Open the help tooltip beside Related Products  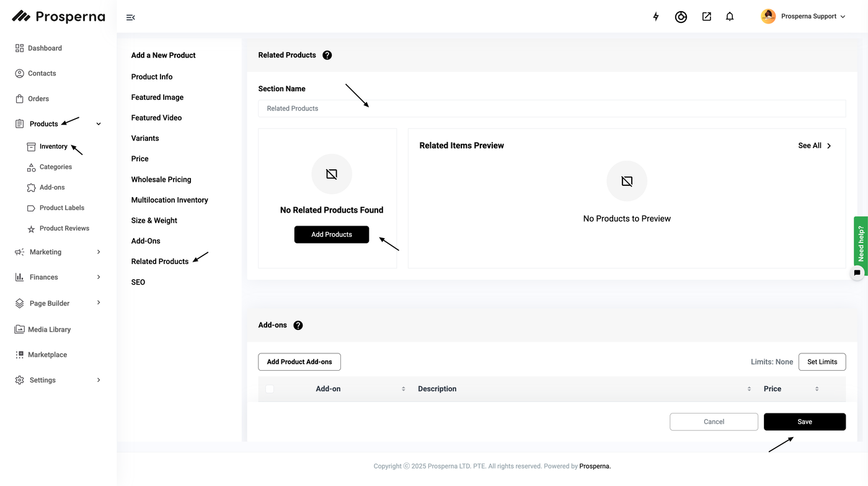point(327,55)
